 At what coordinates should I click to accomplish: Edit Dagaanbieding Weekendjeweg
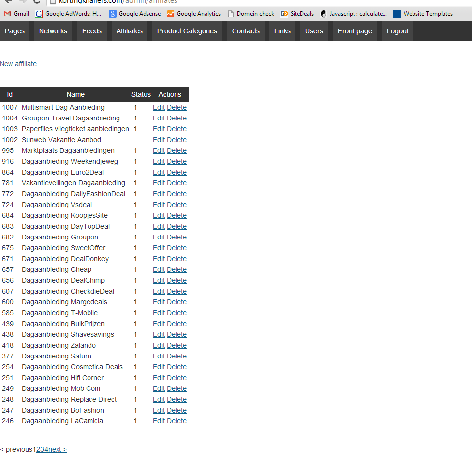click(x=158, y=161)
